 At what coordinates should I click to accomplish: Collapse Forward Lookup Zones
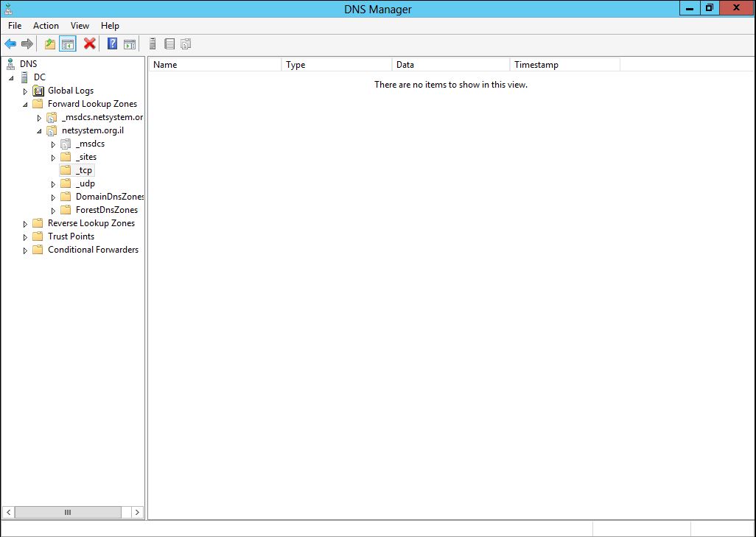pyautogui.click(x=26, y=105)
